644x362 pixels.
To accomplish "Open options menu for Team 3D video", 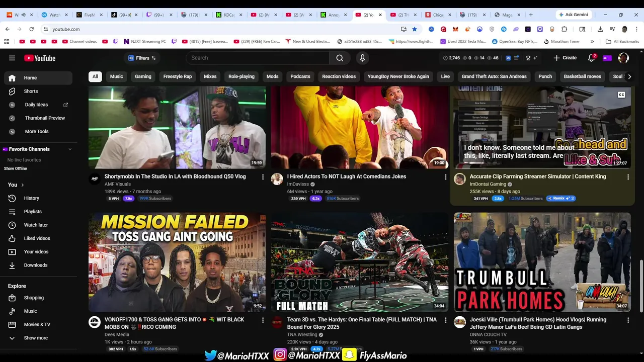I will pyautogui.click(x=445, y=320).
